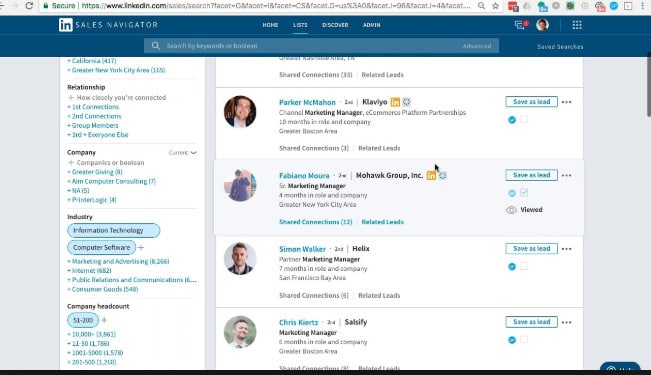
Task: Open Saved Searches
Action: point(560,47)
